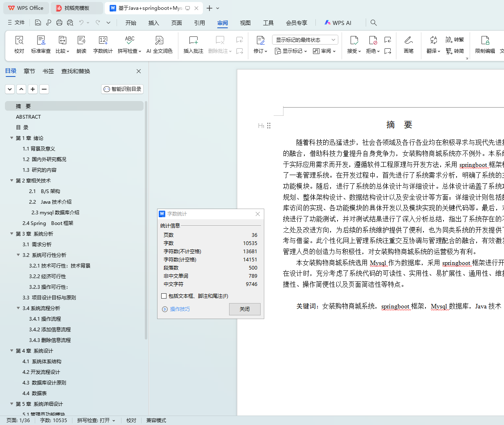This screenshot has width=504, height=425.
Task: Switch to 找稻壳模板 tab
Action: point(77,8)
